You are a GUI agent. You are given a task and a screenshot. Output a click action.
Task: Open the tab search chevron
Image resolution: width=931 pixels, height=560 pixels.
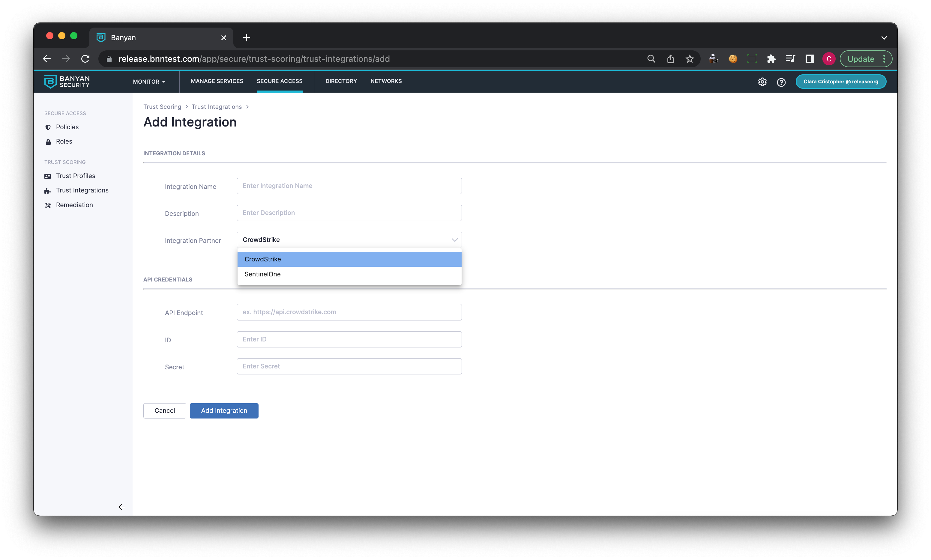[884, 38]
